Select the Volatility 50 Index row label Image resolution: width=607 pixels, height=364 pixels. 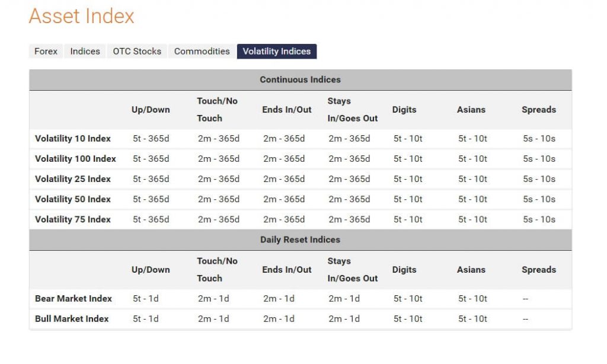(x=73, y=199)
